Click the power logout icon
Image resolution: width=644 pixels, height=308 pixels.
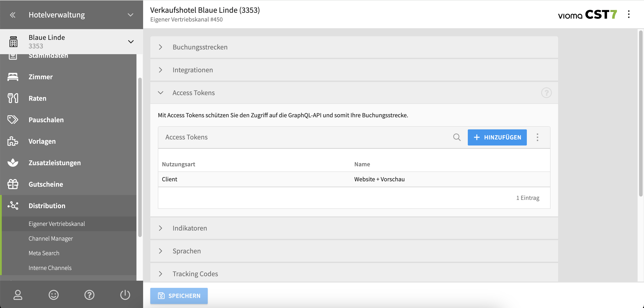[125, 295]
